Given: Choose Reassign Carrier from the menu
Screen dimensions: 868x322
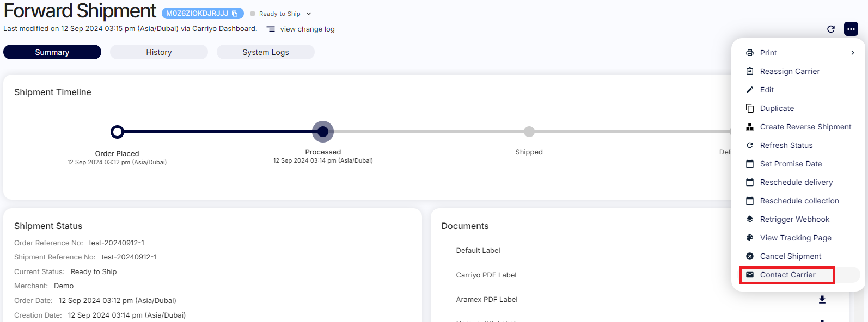Looking at the screenshot, I should pyautogui.click(x=789, y=71).
